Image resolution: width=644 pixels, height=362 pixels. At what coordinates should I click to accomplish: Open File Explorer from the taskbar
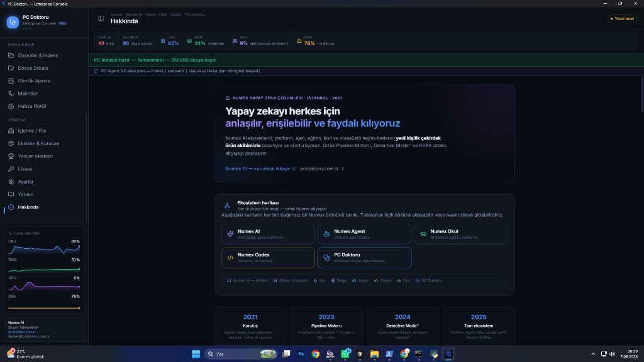pos(374,354)
